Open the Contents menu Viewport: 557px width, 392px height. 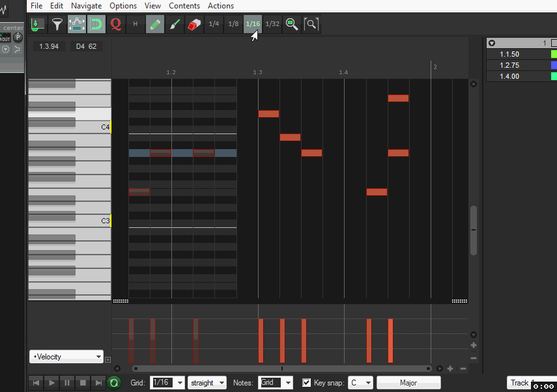[184, 6]
